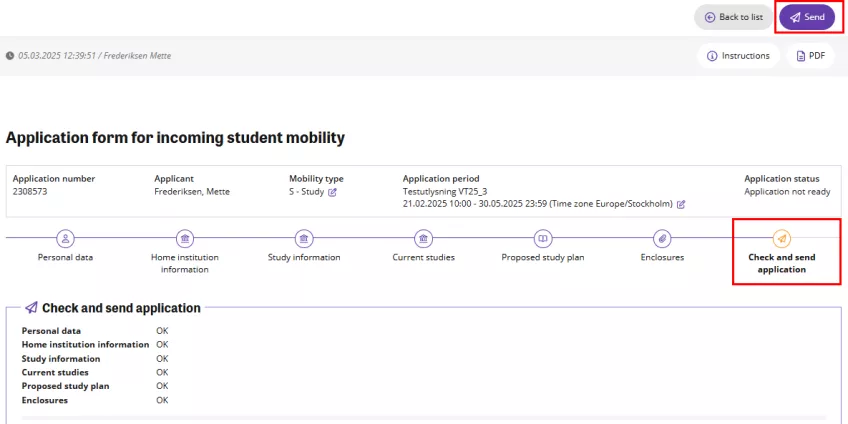
Task: Select the orange Check and send step icon
Action: (x=781, y=238)
